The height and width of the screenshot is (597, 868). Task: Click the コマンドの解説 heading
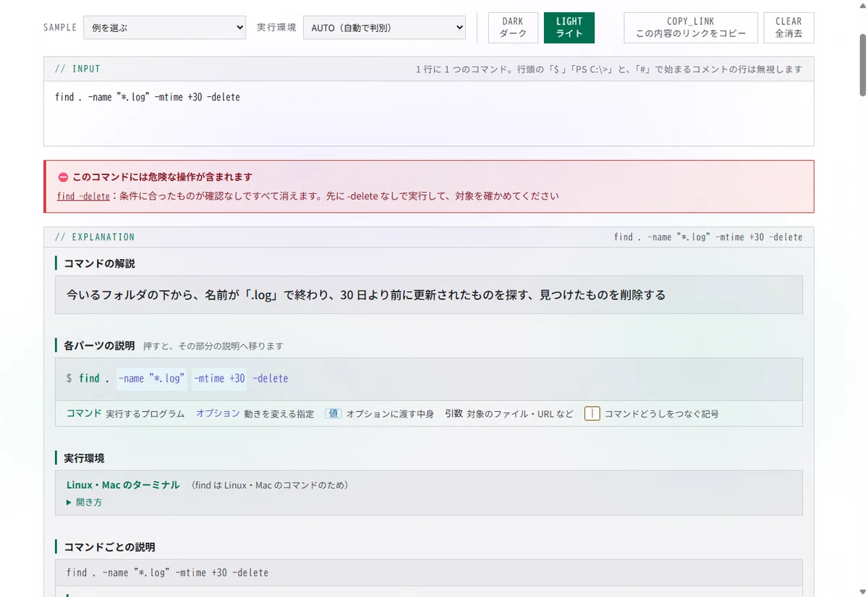(x=99, y=263)
